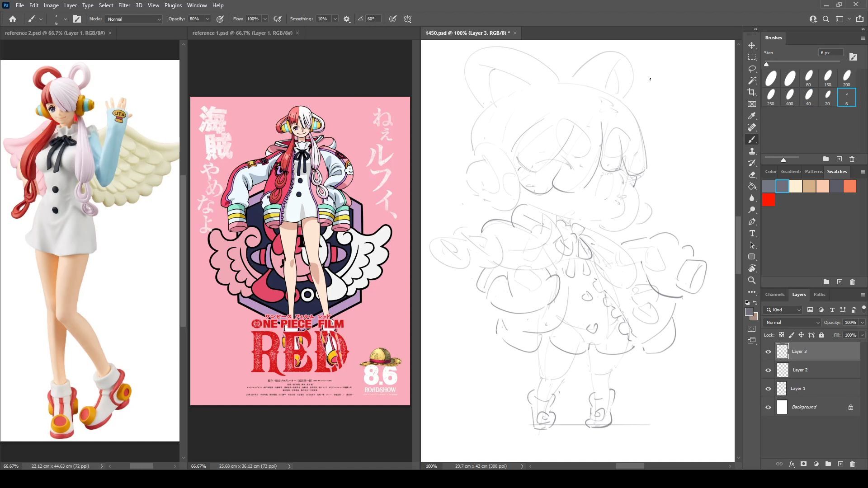
Task: Toggle lock all for layer
Action: click(821, 335)
